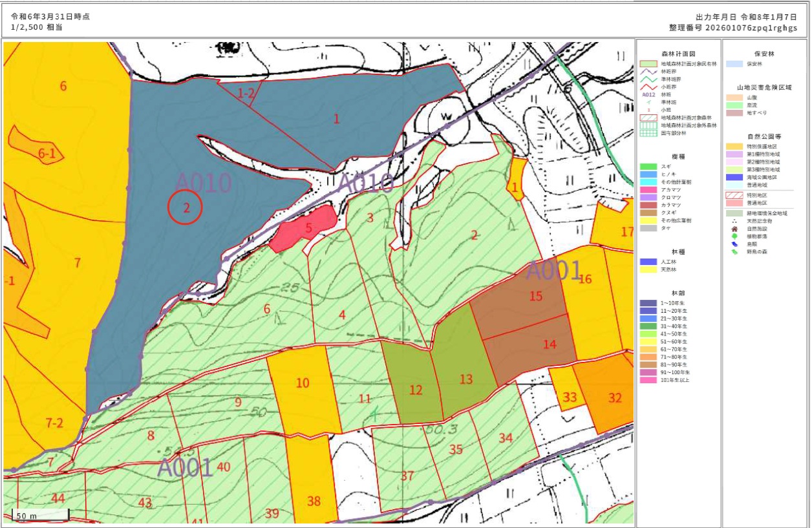This screenshot has width=812, height=528.
Task: Click the purple 林班界 line symbol
Action: point(648,71)
